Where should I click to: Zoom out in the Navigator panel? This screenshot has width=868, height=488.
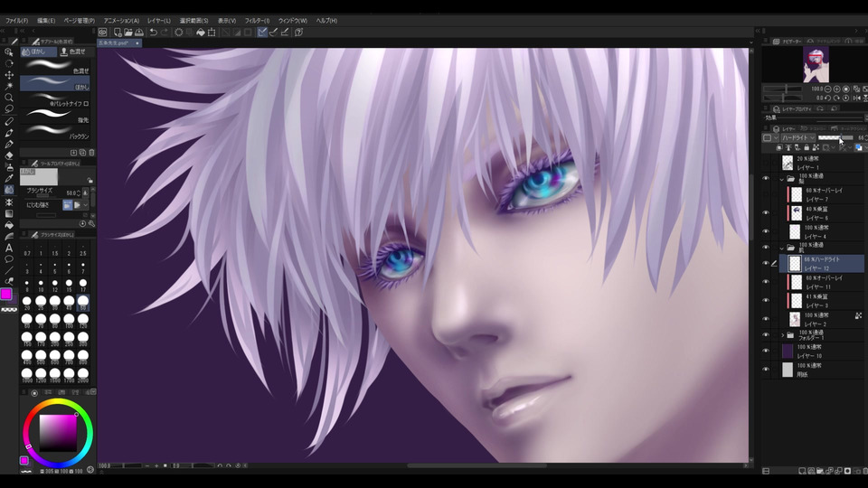pos(827,89)
